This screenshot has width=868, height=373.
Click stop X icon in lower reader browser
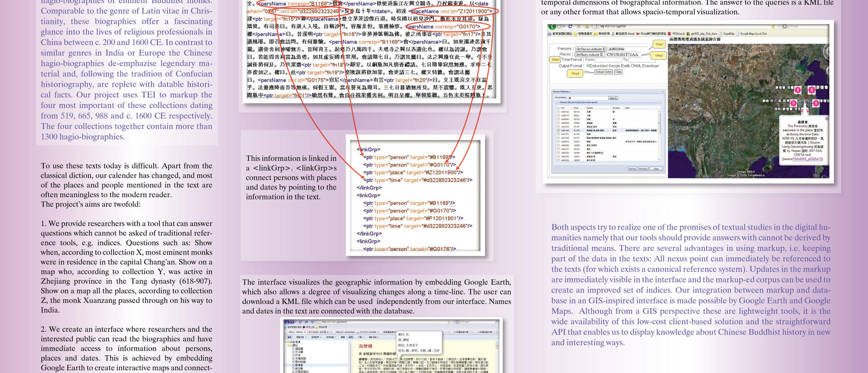pos(307,322)
